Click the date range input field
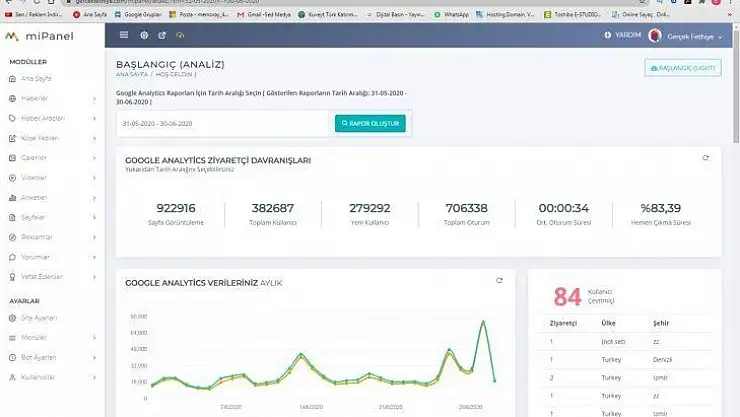This screenshot has height=417, width=740. click(223, 124)
